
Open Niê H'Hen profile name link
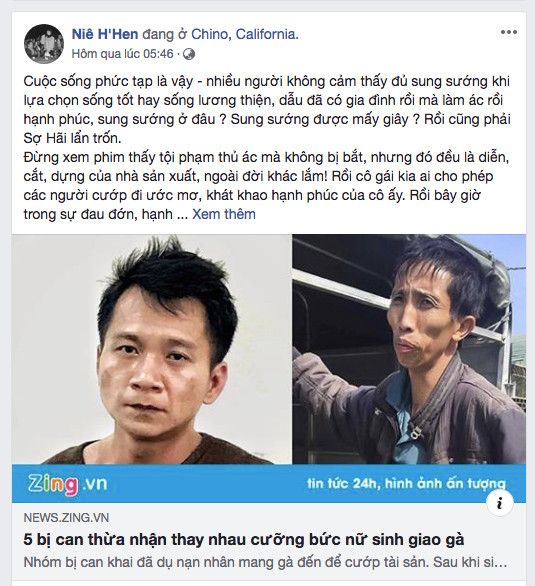pos(105,34)
